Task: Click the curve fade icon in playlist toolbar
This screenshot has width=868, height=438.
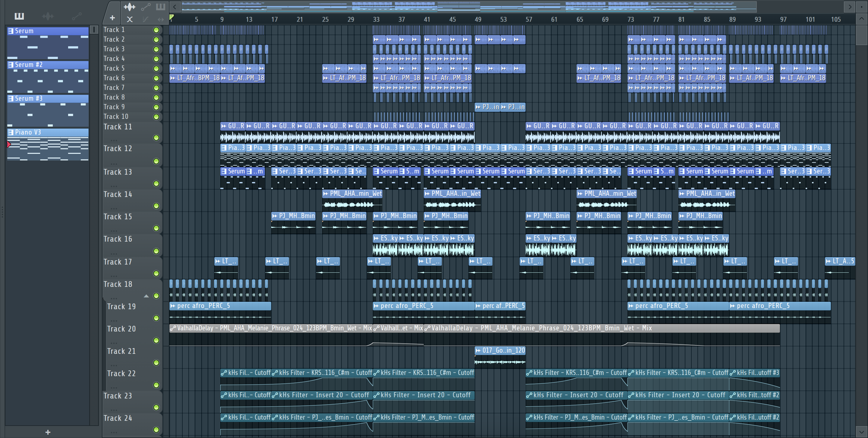Action: pos(146,20)
